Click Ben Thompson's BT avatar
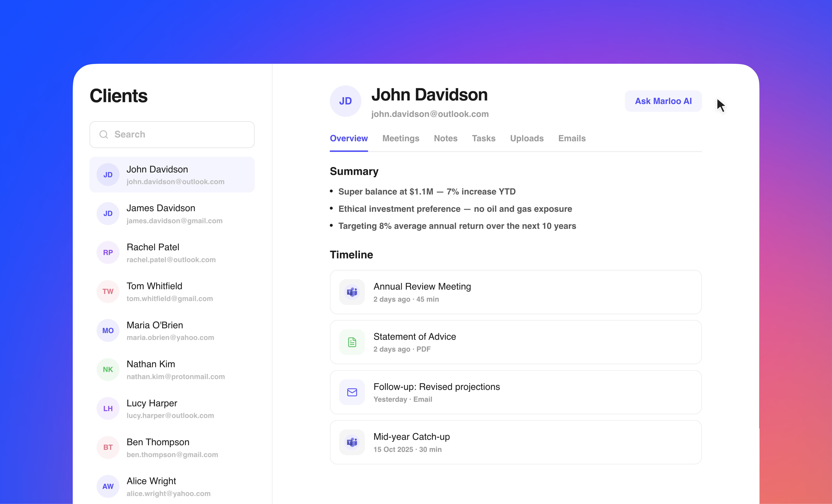This screenshot has height=504, width=832. pos(108,447)
